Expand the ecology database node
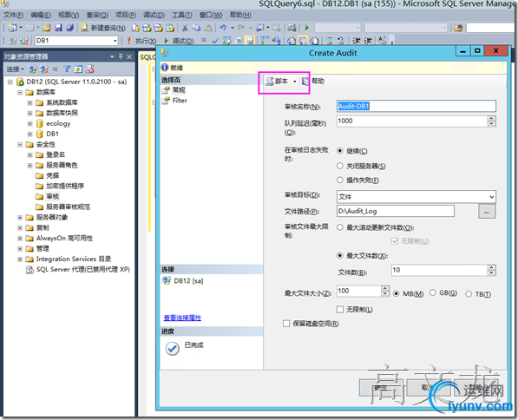This screenshot has height=420, width=518. click(30, 123)
